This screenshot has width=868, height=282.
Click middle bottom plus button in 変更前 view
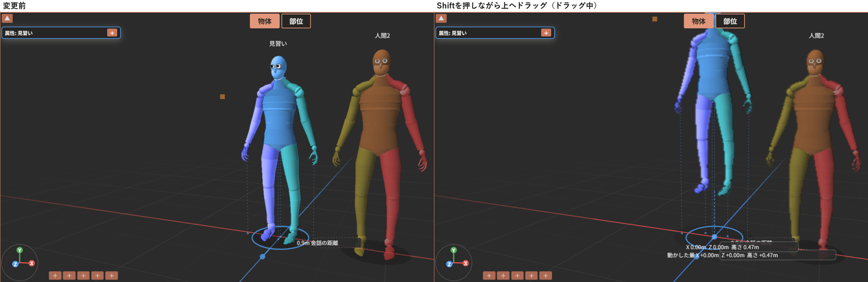(x=83, y=276)
